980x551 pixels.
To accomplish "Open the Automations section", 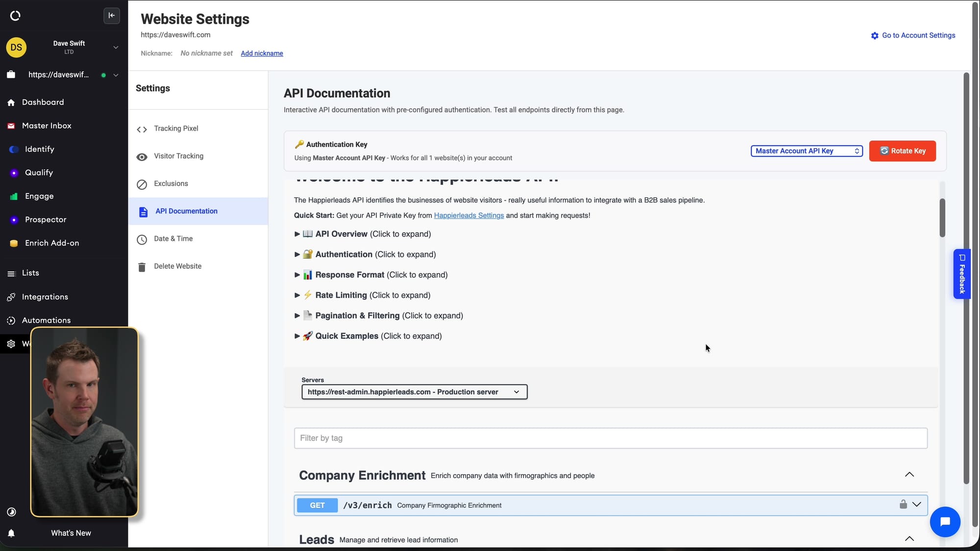I will [46, 320].
